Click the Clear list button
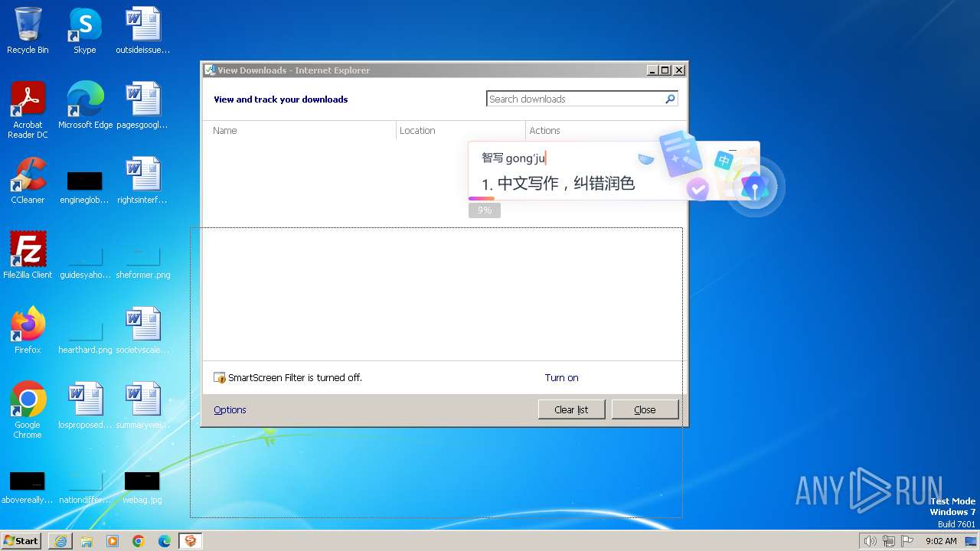This screenshot has height=551, width=980. 572,409
